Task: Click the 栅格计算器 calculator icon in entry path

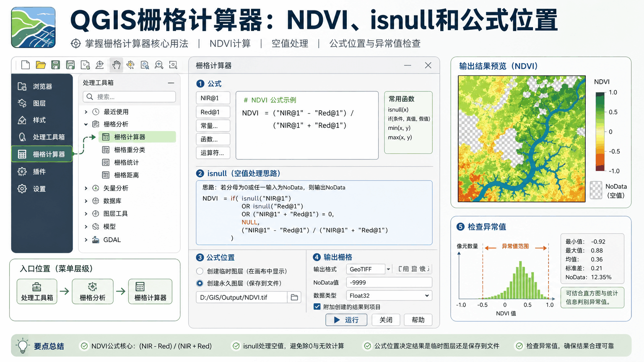Action: click(140, 287)
